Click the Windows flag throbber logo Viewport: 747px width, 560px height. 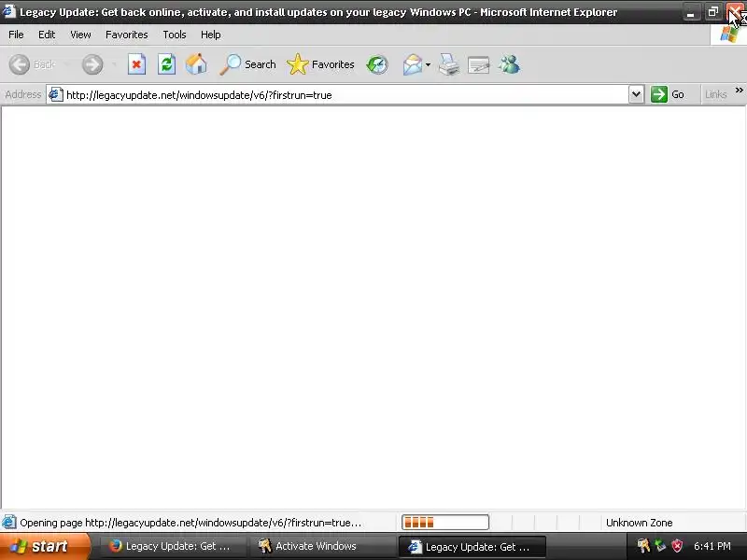[x=728, y=35]
